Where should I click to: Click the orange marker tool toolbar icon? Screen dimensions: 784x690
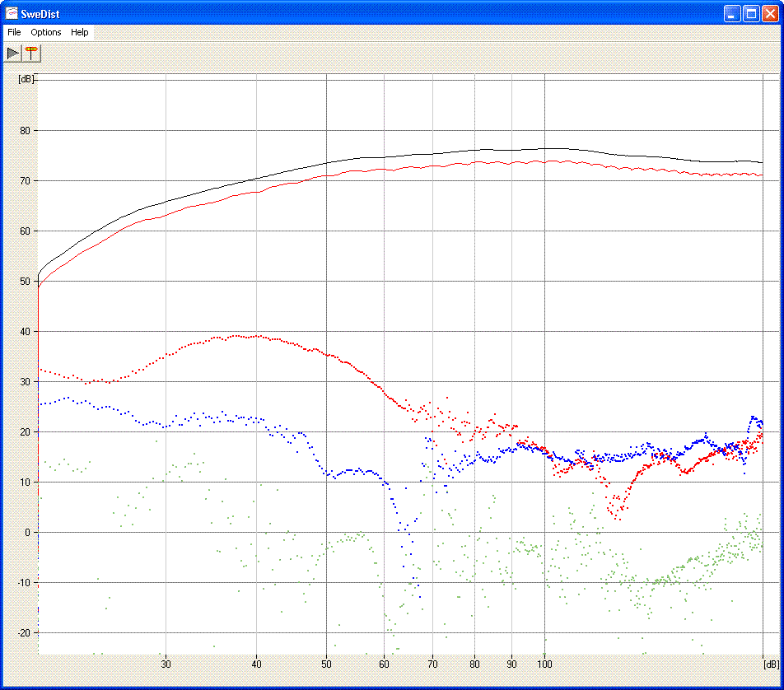(x=31, y=53)
